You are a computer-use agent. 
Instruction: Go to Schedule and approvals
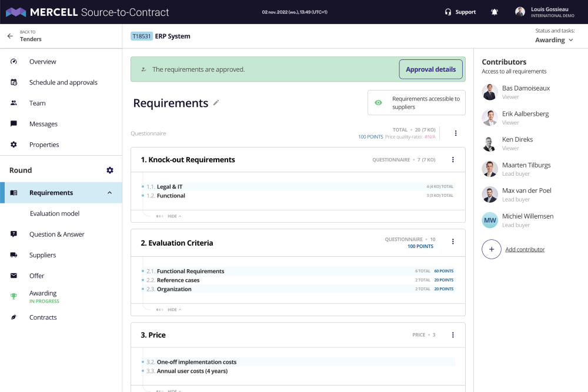coord(63,83)
